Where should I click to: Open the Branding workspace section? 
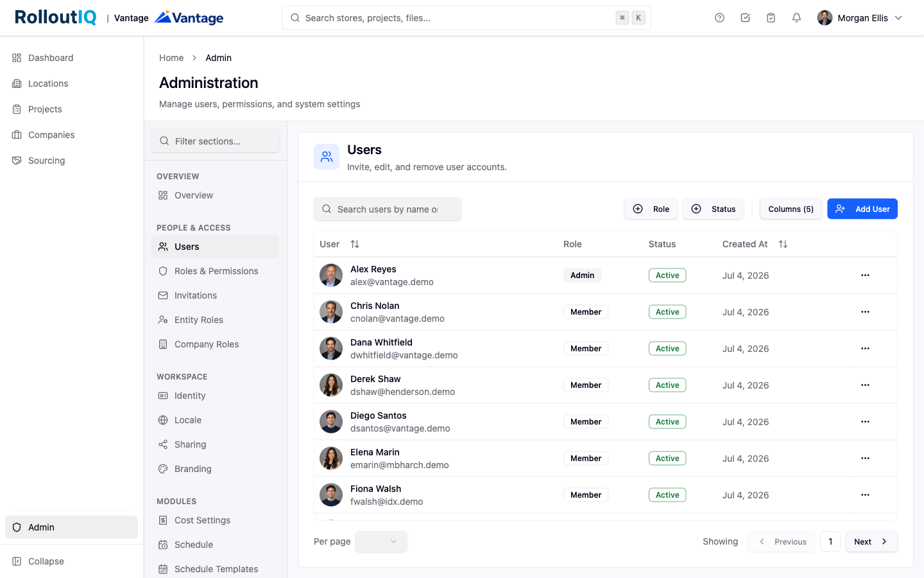click(x=215, y=469)
